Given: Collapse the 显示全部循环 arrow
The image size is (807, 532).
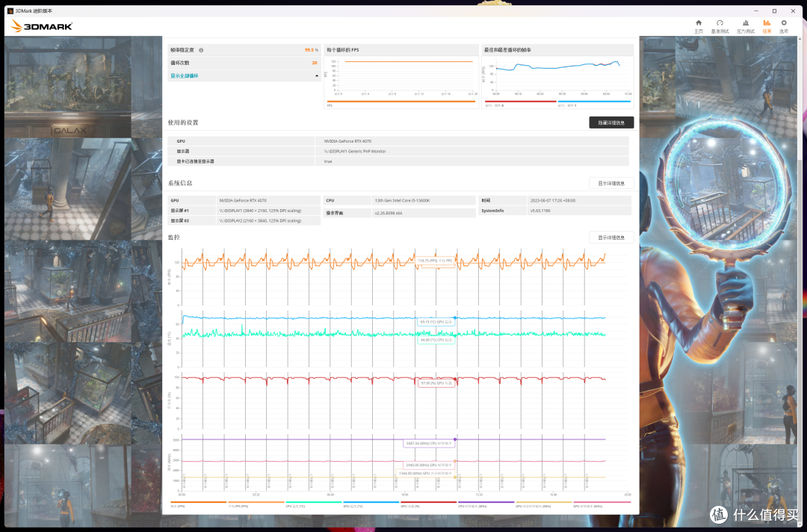Looking at the screenshot, I should coord(317,75).
